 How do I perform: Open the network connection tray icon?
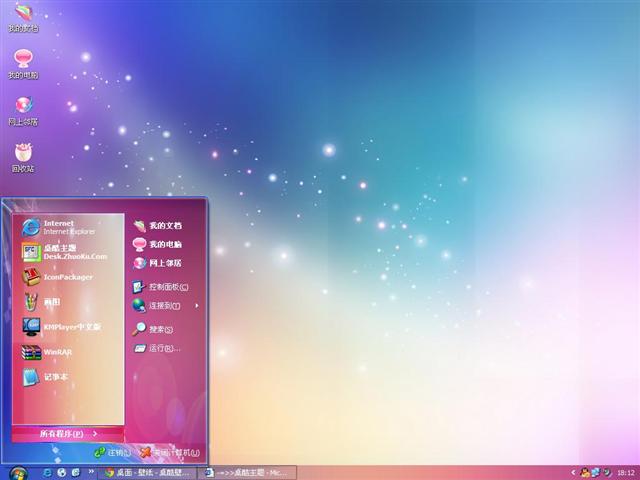(x=596, y=473)
